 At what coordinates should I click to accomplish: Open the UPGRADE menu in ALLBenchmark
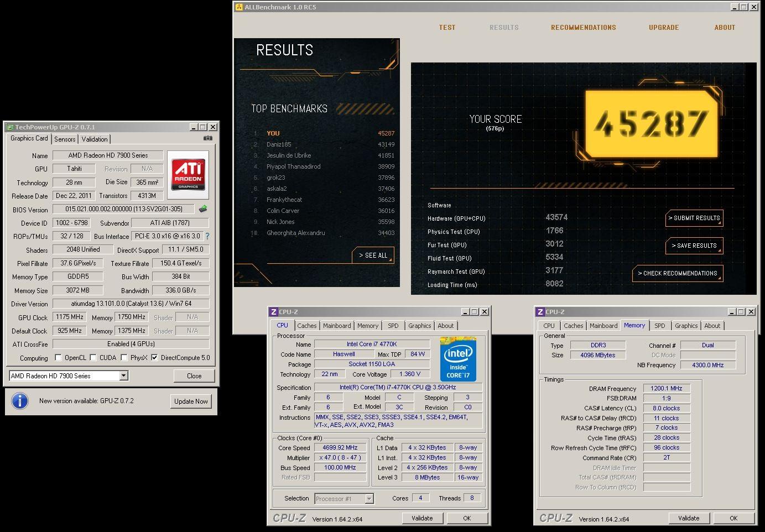pyautogui.click(x=664, y=28)
